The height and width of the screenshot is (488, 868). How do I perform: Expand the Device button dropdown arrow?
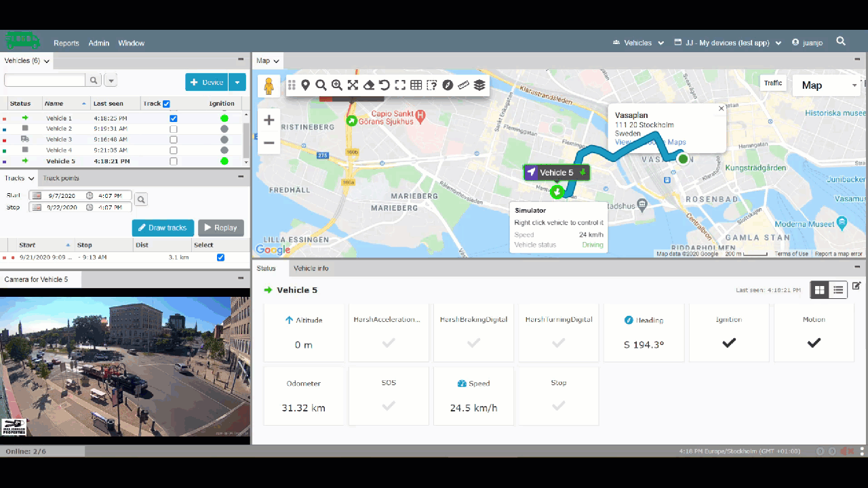(237, 82)
